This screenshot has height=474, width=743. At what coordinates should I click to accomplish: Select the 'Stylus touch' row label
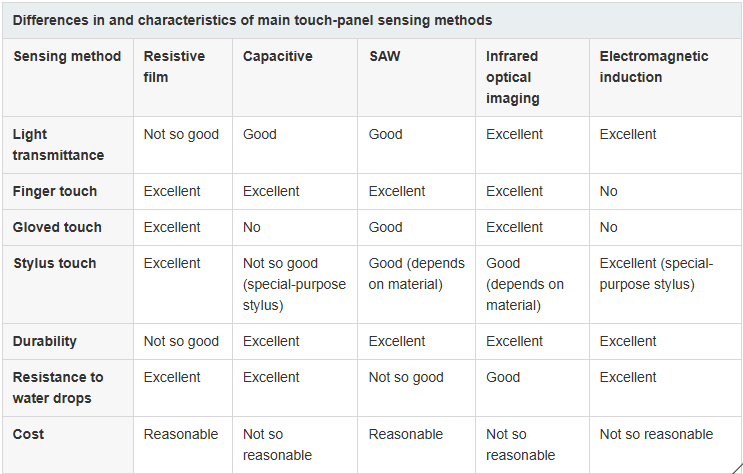55,263
